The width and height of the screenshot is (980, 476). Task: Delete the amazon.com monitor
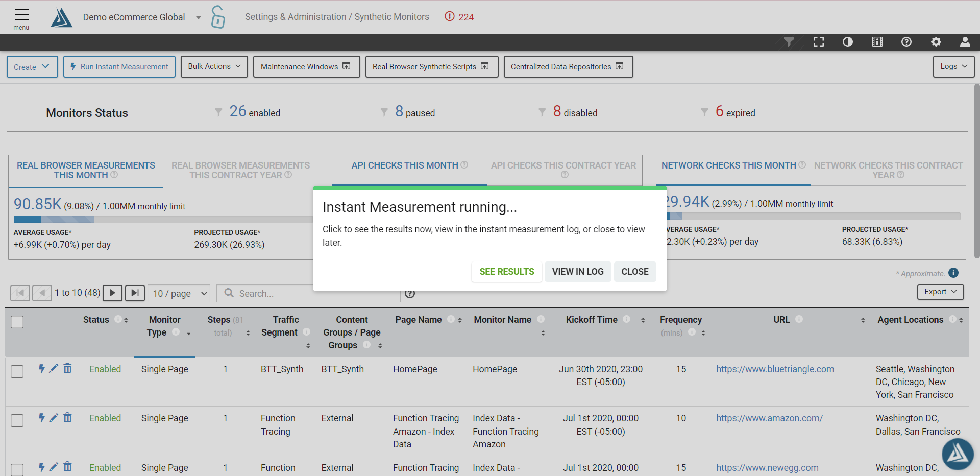(67, 417)
